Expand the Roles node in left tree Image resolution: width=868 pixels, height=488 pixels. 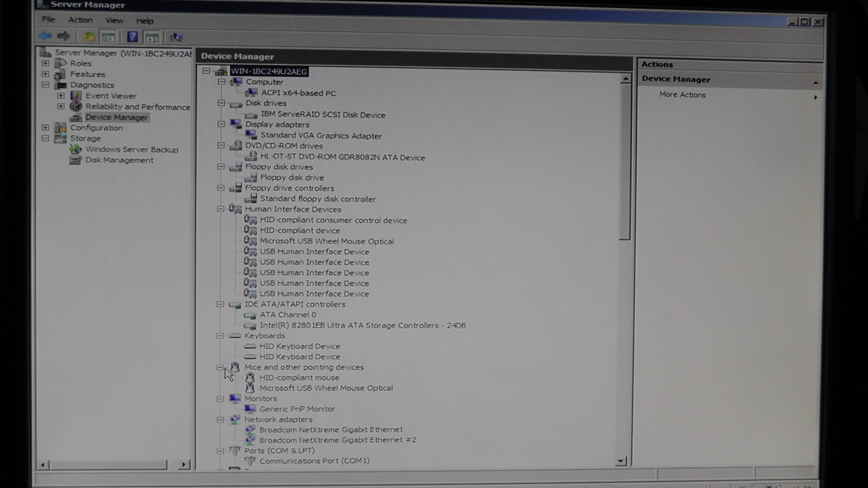pyautogui.click(x=46, y=63)
